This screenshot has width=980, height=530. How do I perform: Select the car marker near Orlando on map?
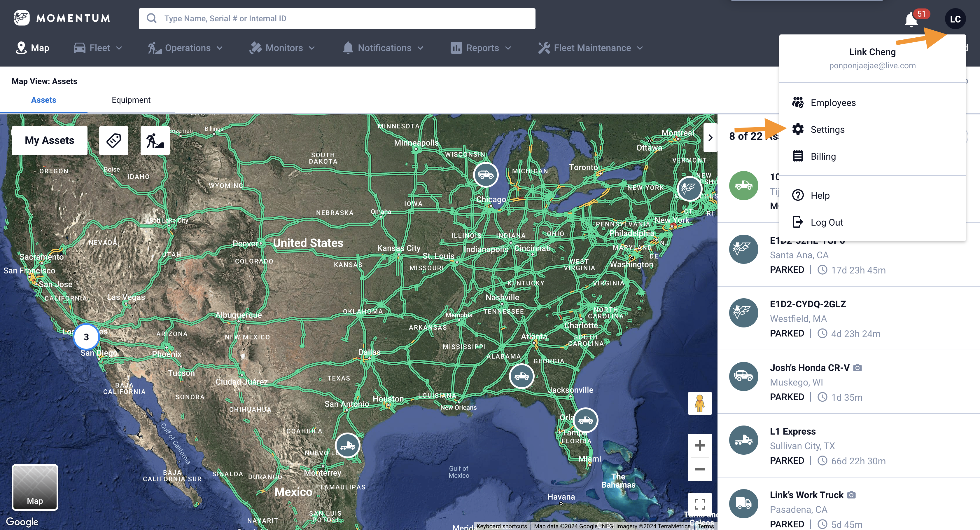585,420
